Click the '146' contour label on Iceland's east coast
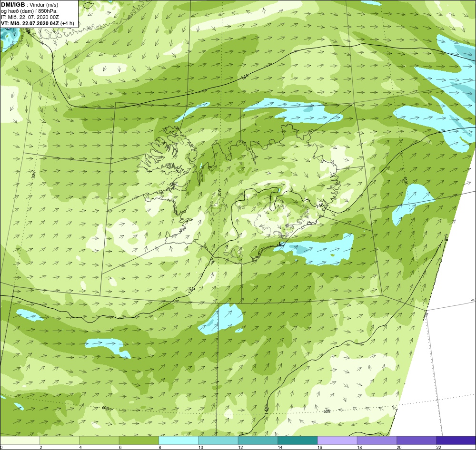Screen dimensions: 476x450 pos(320,205)
